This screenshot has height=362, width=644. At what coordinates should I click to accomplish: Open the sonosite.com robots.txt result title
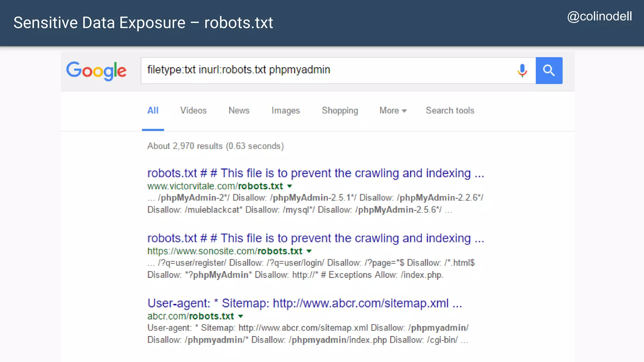316,238
